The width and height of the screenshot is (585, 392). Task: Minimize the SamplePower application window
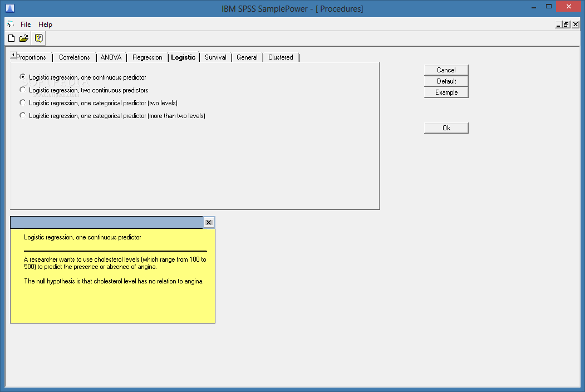click(534, 7)
